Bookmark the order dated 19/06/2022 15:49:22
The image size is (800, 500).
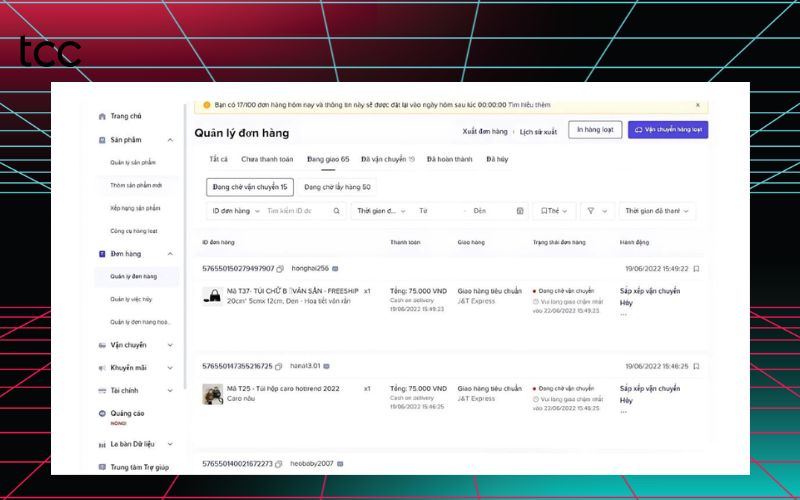[696, 269]
